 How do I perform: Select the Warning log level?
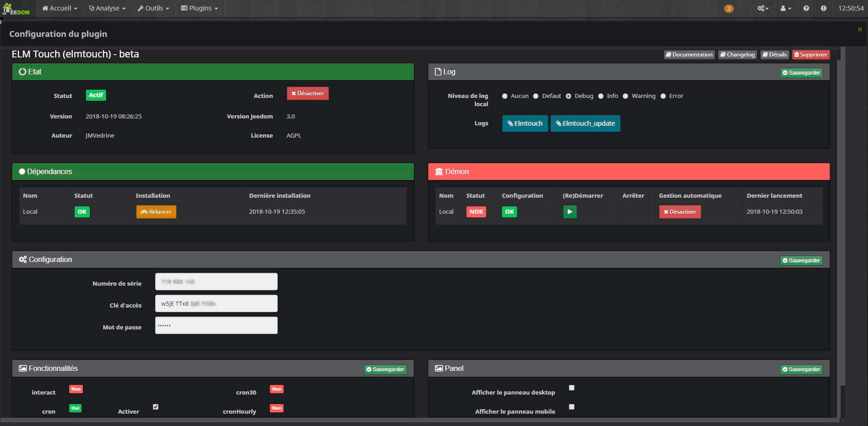(625, 96)
